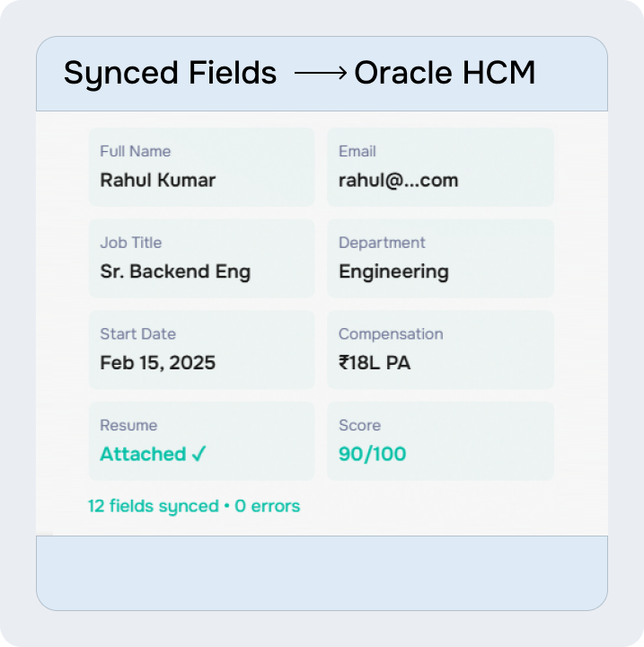Click the Rahul Kumar name value
Image resolution: width=644 pixels, height=647 pixels.
click(x=158, y=180)
